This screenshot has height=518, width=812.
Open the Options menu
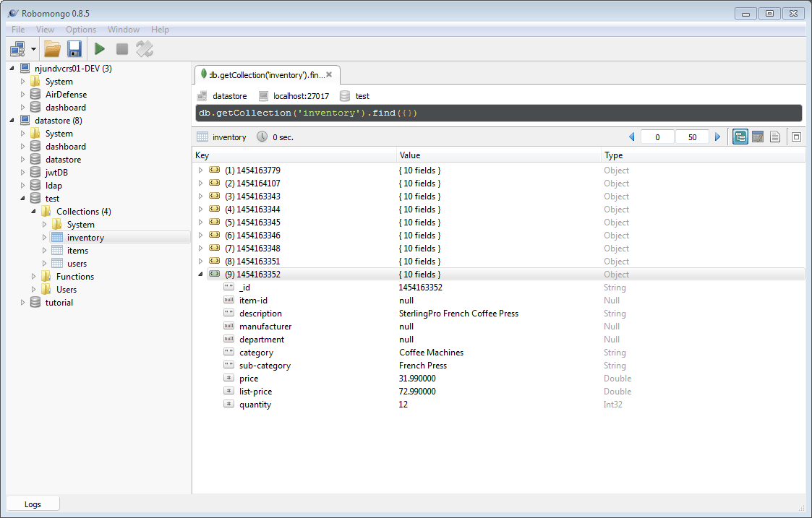tap(80, 30)
